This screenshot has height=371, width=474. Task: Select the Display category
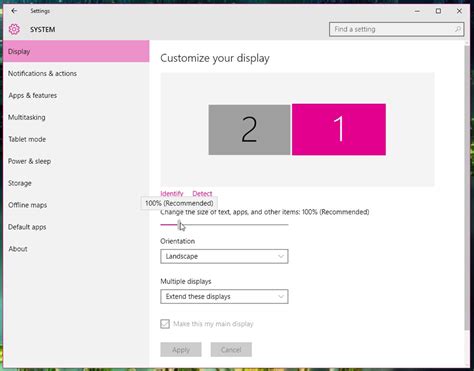76,51
